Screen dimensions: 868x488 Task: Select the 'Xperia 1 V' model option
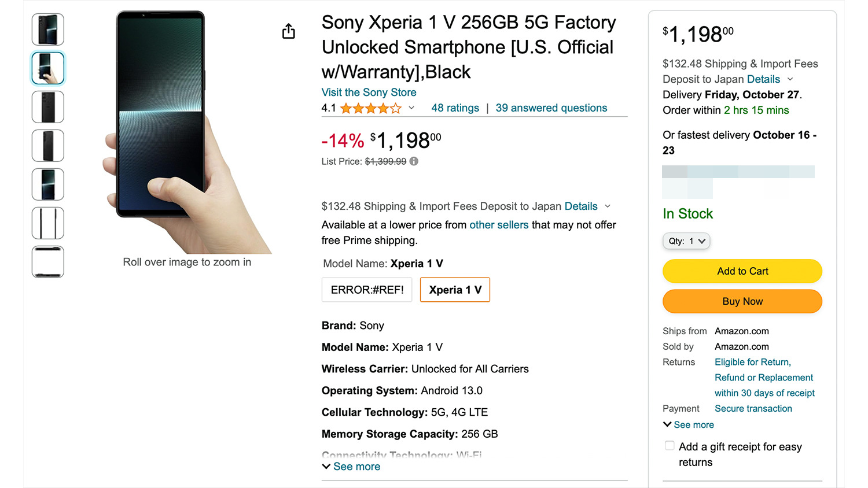pos(455,290)
